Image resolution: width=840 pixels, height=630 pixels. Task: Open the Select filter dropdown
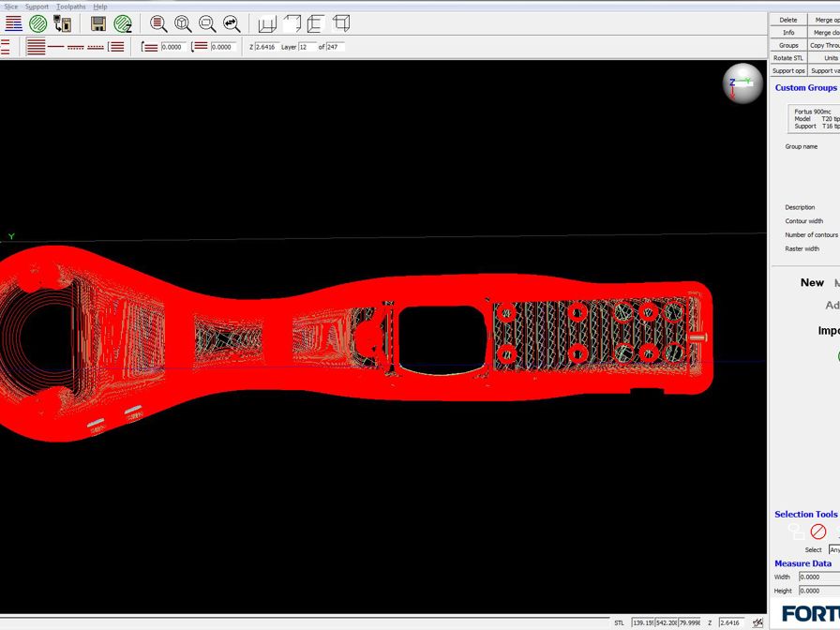pyautogui.click(x=832, y=550)
